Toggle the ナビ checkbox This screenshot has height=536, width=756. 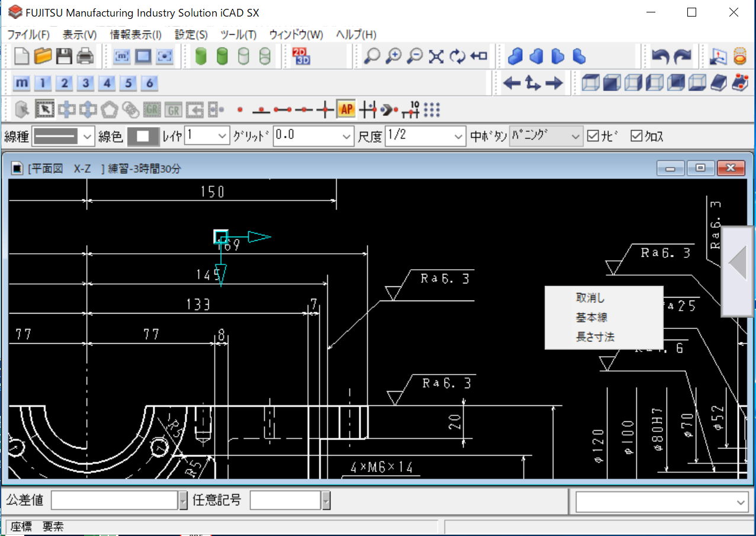pos(593,137)
